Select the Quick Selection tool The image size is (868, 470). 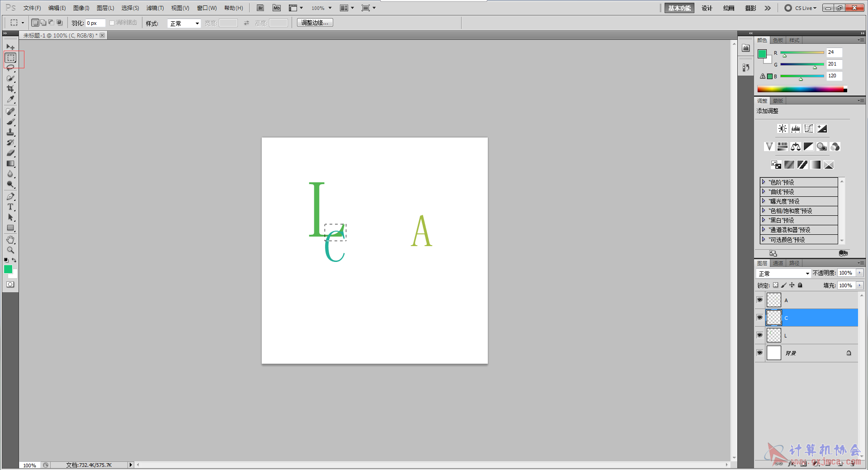(10, 78)
